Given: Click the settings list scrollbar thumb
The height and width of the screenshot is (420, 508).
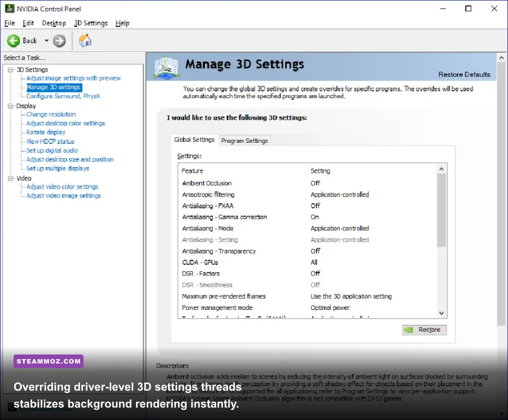Looking at the screenshot, I should point(441,211).
